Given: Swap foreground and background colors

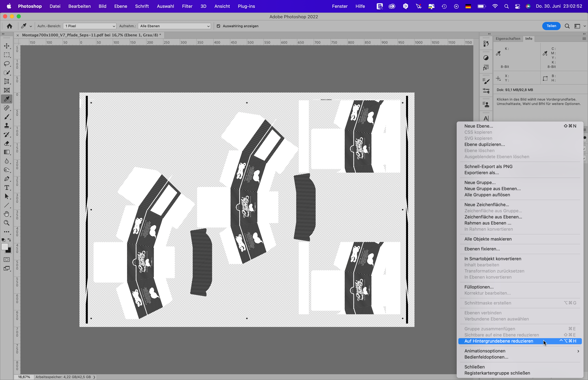Looking at the screenshot, I should (x=9, y=240).
